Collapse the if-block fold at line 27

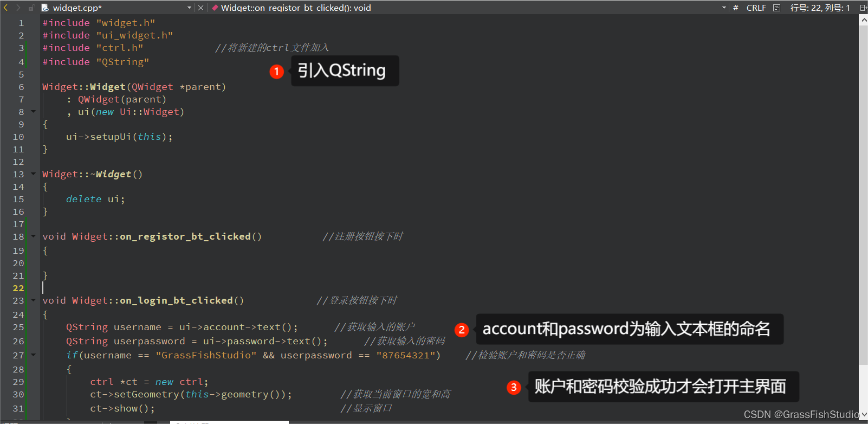pos(33,355)
